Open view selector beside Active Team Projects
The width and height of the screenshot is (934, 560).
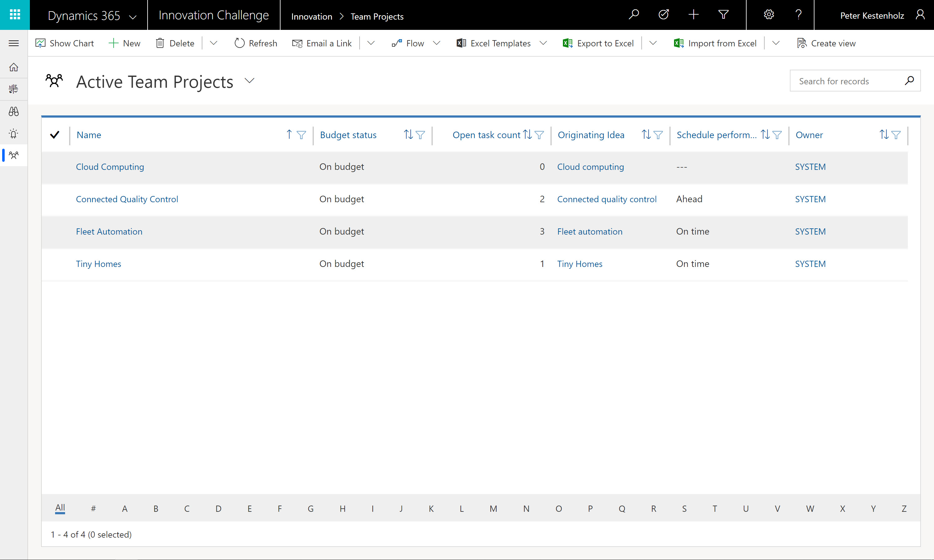click(x=249, y=81)
